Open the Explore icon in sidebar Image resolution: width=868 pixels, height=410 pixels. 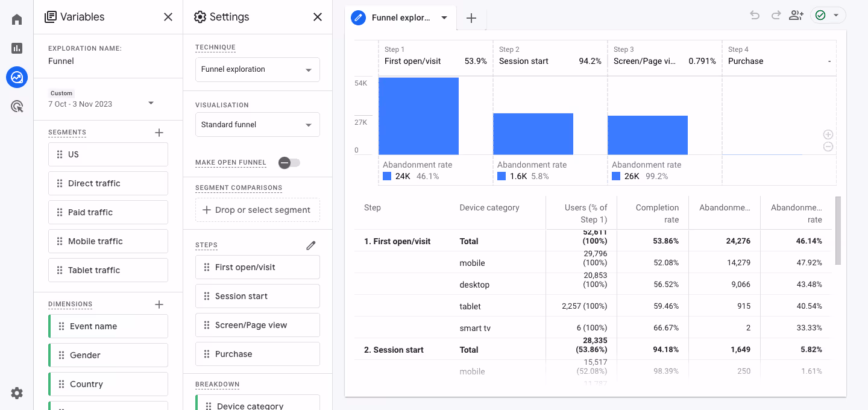(x=17, y=77)
